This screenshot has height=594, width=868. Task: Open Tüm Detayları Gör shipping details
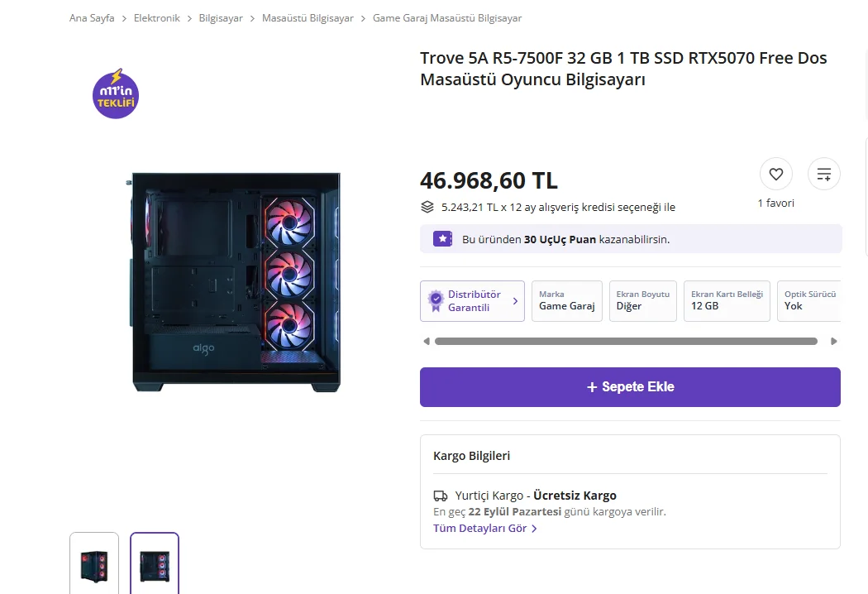point(485,529)
